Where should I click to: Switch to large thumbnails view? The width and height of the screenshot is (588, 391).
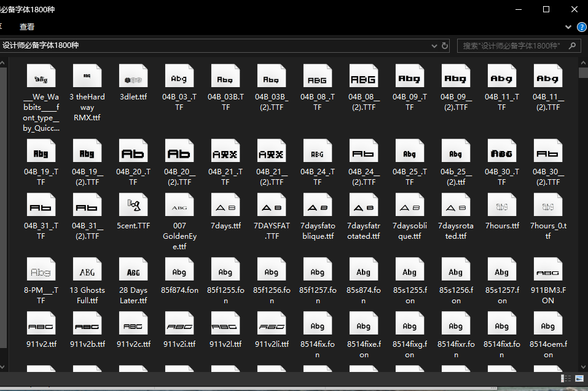point(579,378)
